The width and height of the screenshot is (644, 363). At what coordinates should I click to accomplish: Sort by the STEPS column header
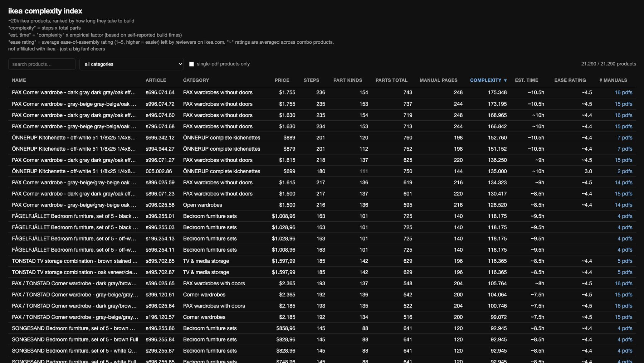[x=311, y=80]
